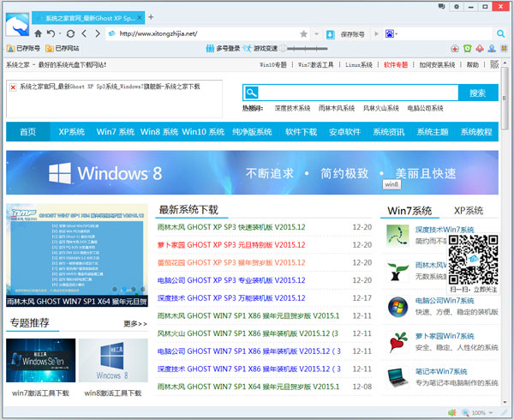This screenshot has height=420, width=514.
Task: Close the 系统之家官网 tab
Action: pos(140,18)
